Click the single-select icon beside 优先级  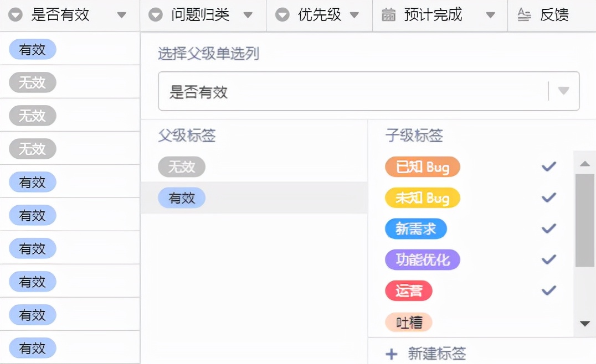(283, 14)
